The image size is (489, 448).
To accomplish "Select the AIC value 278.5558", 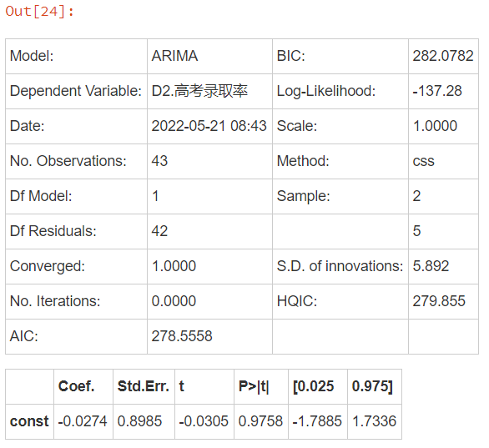I will [209, 336].
